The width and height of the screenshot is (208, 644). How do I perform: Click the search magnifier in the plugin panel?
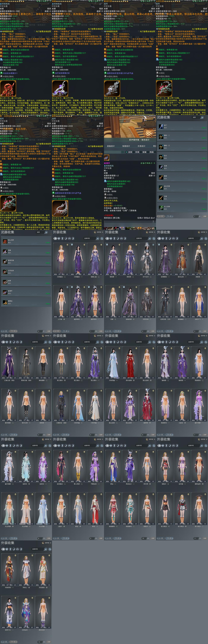[x=123, y=152]
